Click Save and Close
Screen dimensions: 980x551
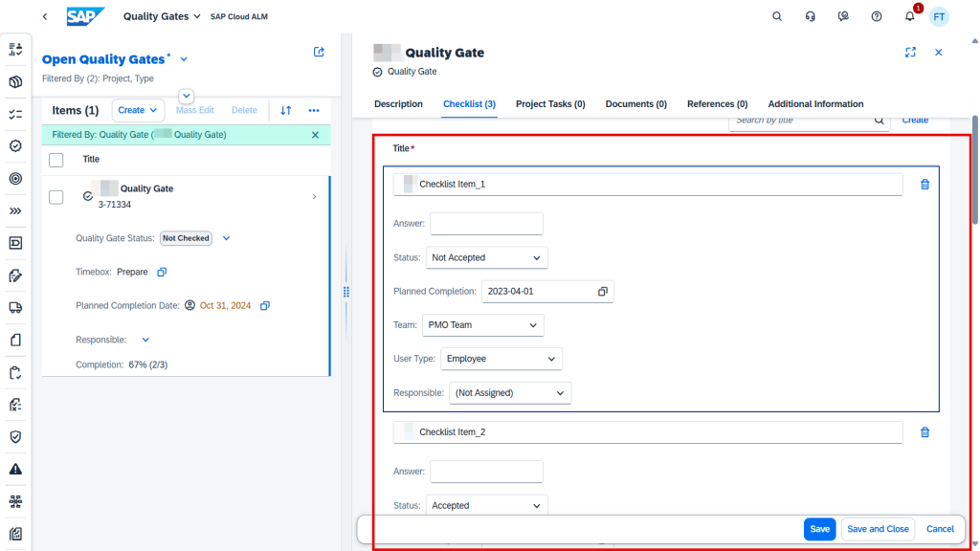(x=879, y=529)
